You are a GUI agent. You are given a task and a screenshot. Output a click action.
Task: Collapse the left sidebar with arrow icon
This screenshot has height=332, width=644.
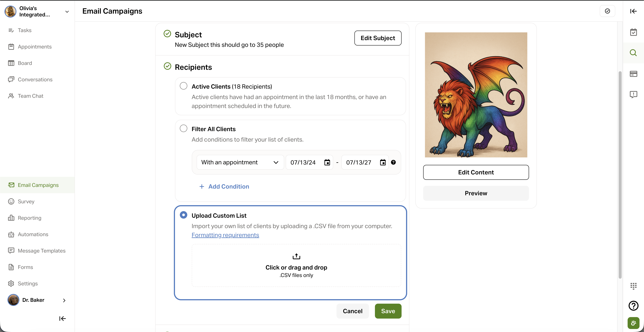tap(62, 319)
